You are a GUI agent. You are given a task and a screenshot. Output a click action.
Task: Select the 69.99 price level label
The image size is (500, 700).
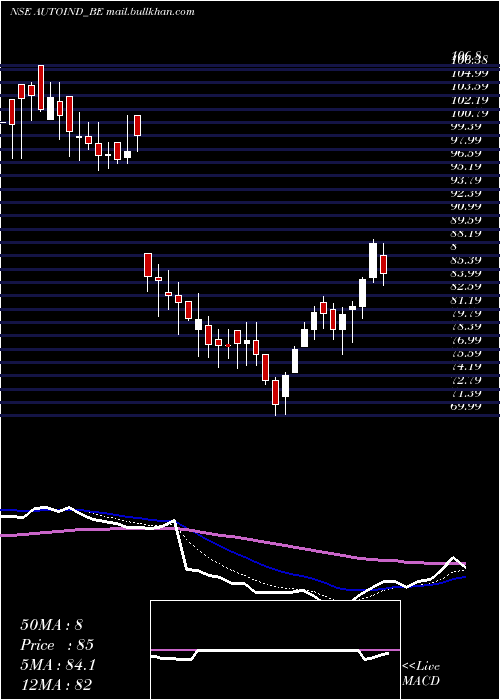(x=467, y=406)
